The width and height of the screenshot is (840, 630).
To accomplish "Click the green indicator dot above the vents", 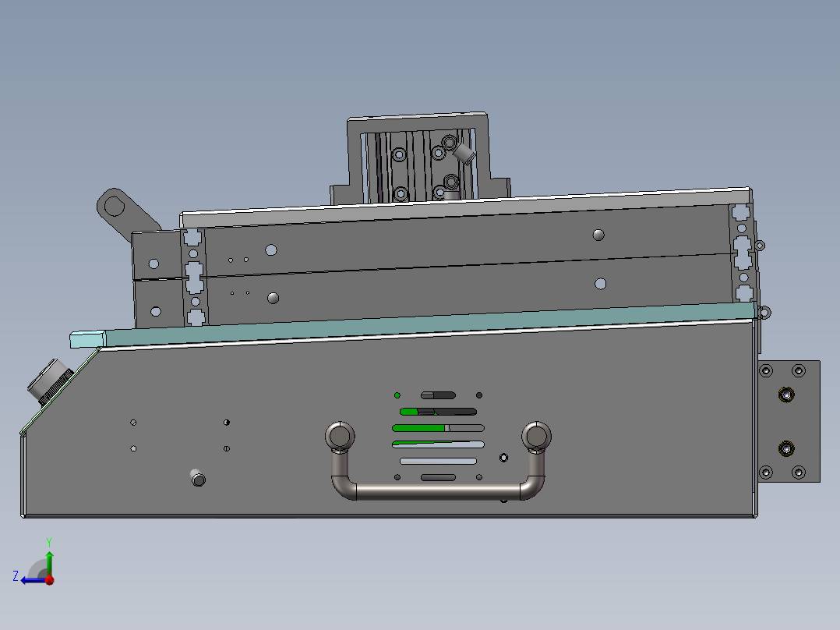I will [x=397, y=395].
